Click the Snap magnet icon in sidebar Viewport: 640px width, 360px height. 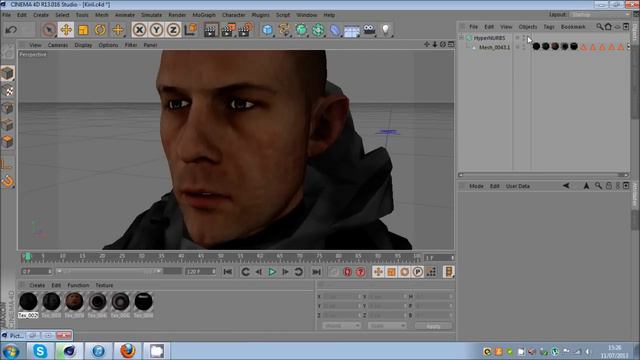8,181
